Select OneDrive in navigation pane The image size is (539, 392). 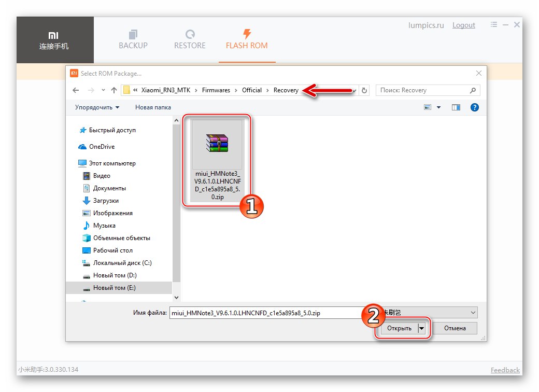[102, 147]
